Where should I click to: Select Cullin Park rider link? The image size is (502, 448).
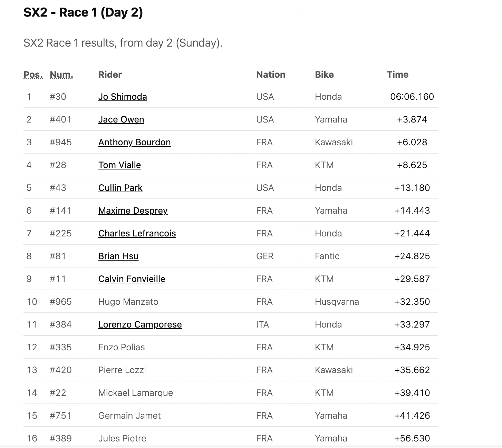pos(120,188)
